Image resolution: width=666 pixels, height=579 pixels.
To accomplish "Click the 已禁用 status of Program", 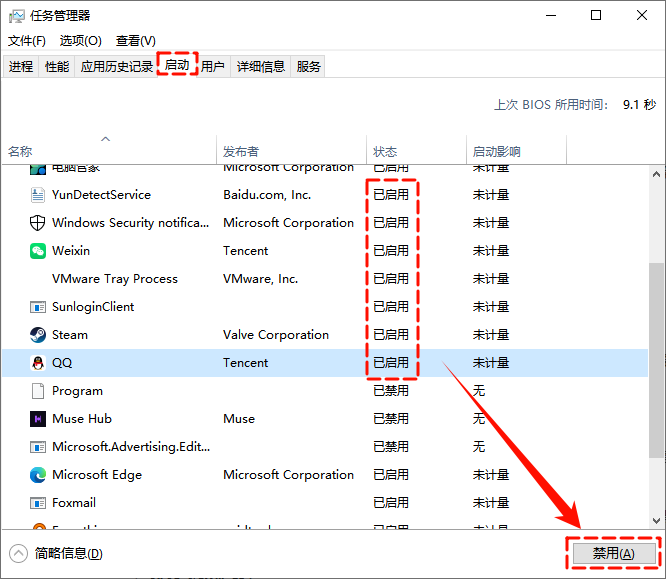I will point(391,391).
